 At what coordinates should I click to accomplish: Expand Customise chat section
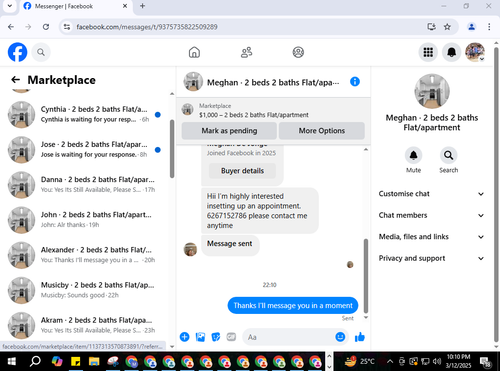(x=431, y=194)
